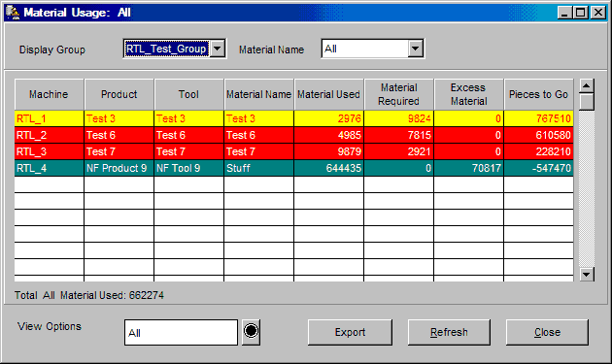The height and width of the screenshot is (364, 612).
Task: Click the Stuff material name cell
Action: point(258,168)
